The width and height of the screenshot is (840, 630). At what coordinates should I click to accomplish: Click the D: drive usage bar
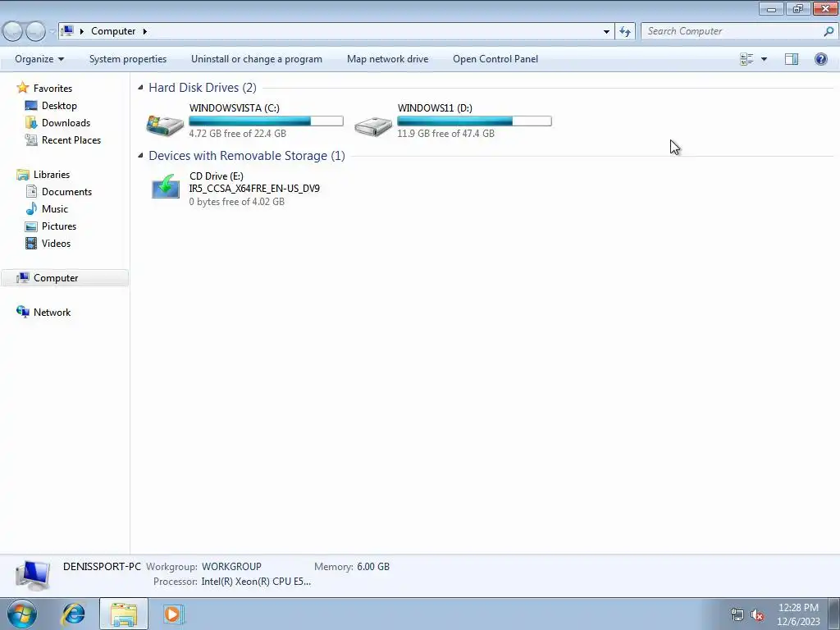pyautogui.click(x=474, y=121)
